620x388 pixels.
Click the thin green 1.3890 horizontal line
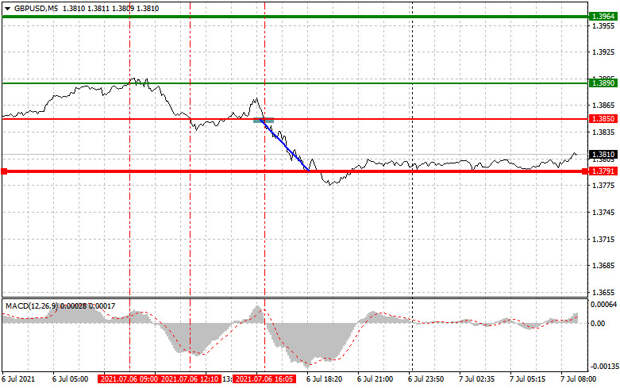tap(295, 83)
